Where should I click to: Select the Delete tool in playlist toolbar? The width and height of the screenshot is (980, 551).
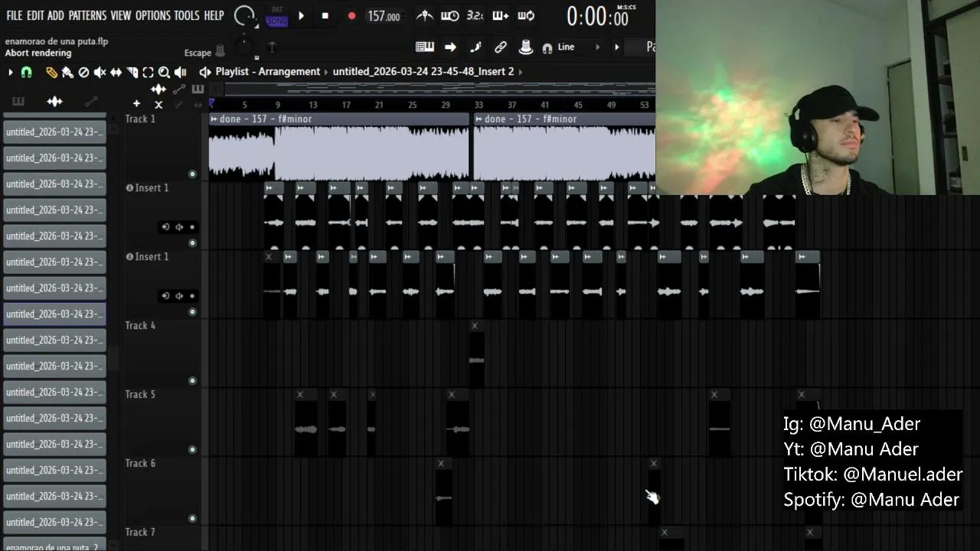pos(84,72)
